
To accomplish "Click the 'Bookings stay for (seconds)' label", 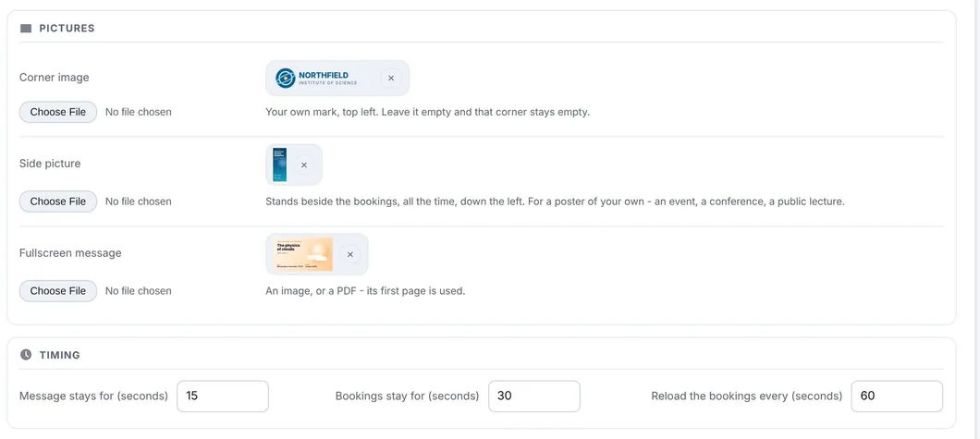I will click(x=407, y=396).
